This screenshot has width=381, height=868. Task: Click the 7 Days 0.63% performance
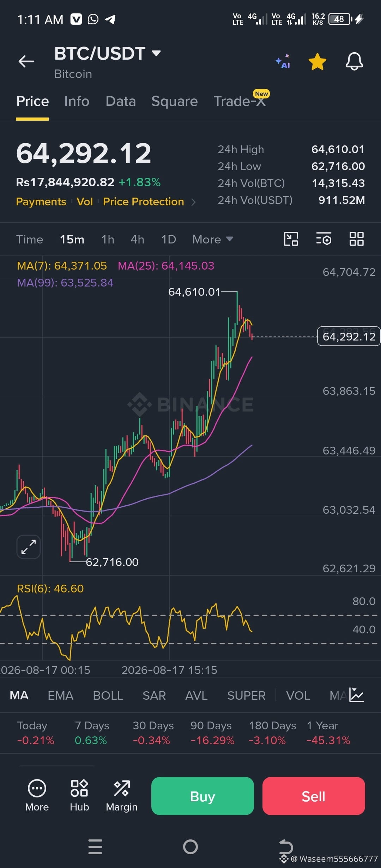coord(92,733)
